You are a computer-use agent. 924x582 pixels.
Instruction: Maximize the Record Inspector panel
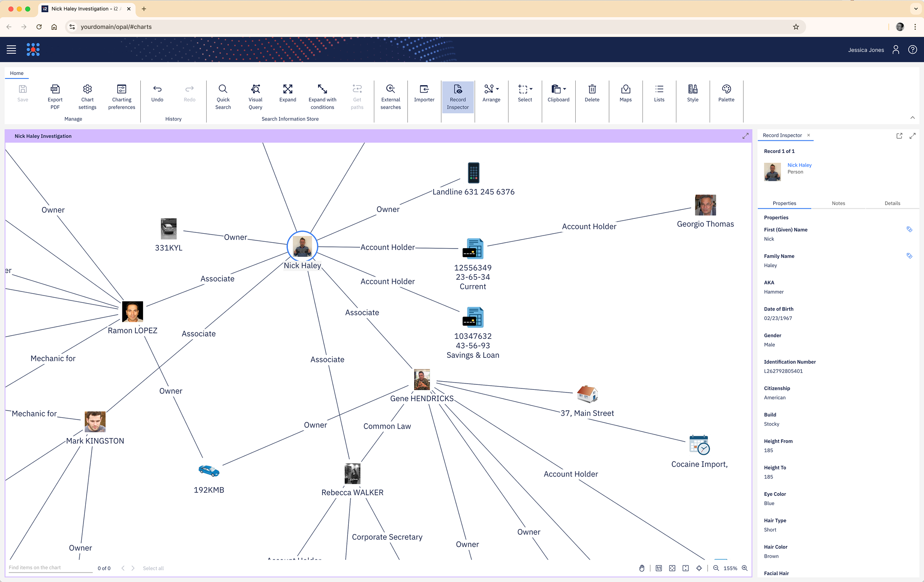tap(912, 136)
